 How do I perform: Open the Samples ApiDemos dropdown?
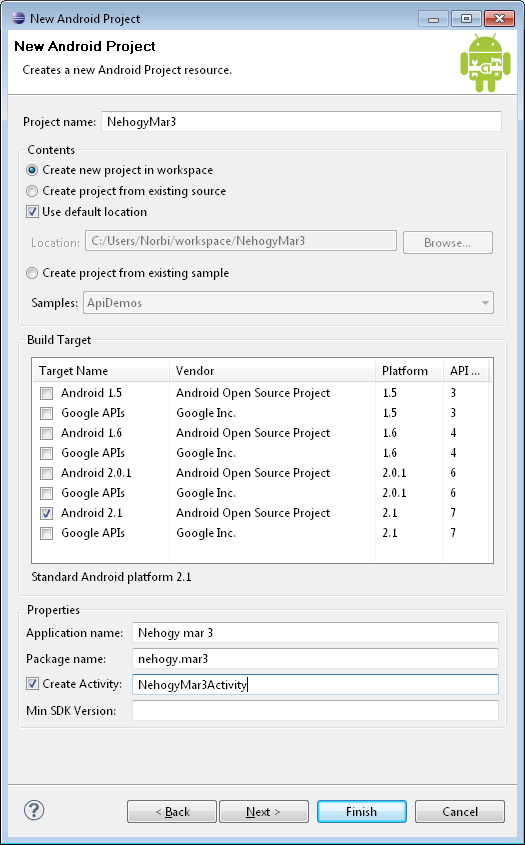(x=288, y=303)
